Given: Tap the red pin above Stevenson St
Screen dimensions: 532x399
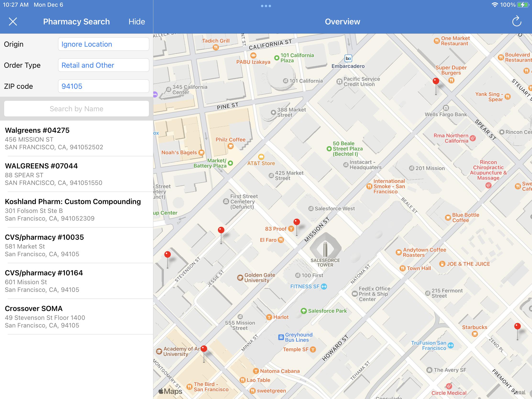Looking at the screenshot, I should (221, 230).
